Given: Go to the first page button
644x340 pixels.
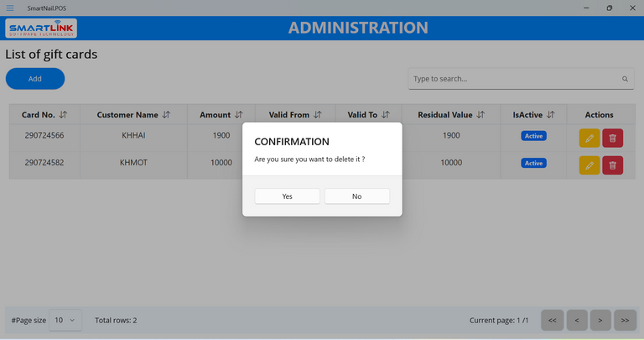Looking at the screenshot, I should pos(552,320).
